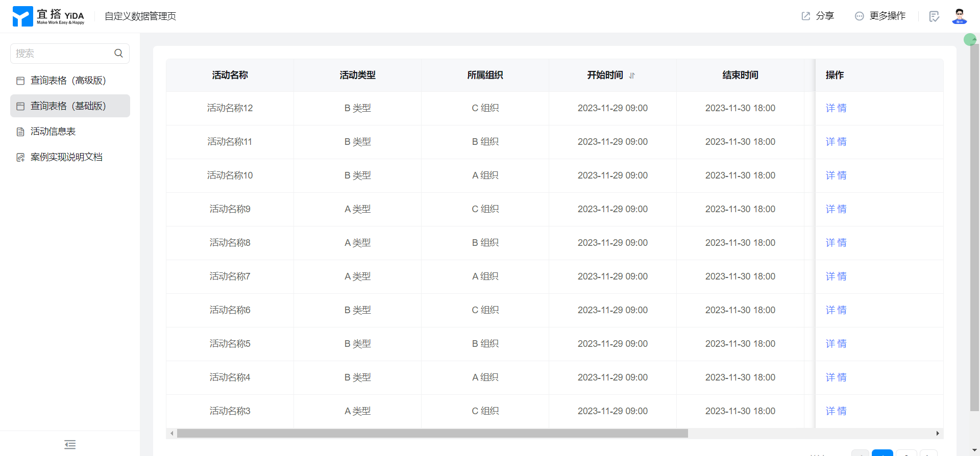Open 活动信息表 from sidebar
The height and width of the screenshot is (456, 980).
pos(53,132)
